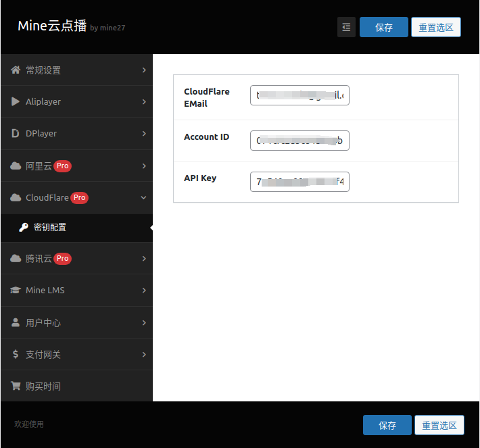Image resolution: width=480 pixels, height=448 pixels.
Task: Click the 'CloudFlare EMail' field label
Action: 207,97
